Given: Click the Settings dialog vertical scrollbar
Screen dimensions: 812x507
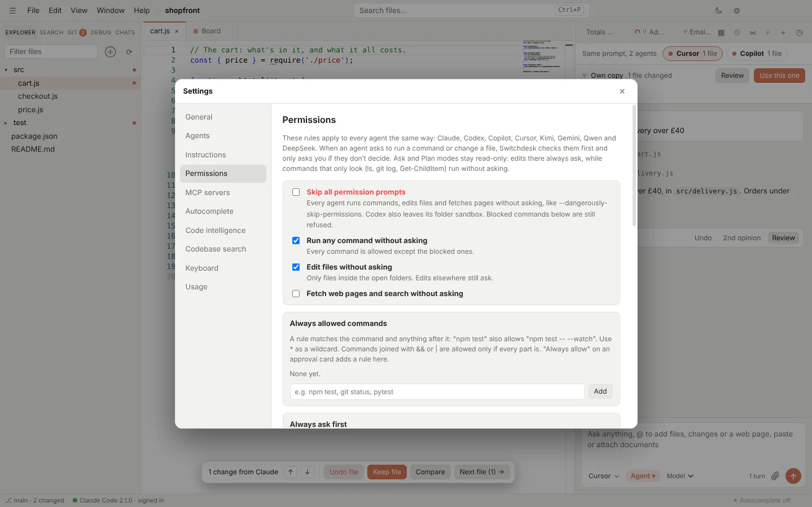Looking at the screenshot, I should pyautogui.click(x=634, y=165).
